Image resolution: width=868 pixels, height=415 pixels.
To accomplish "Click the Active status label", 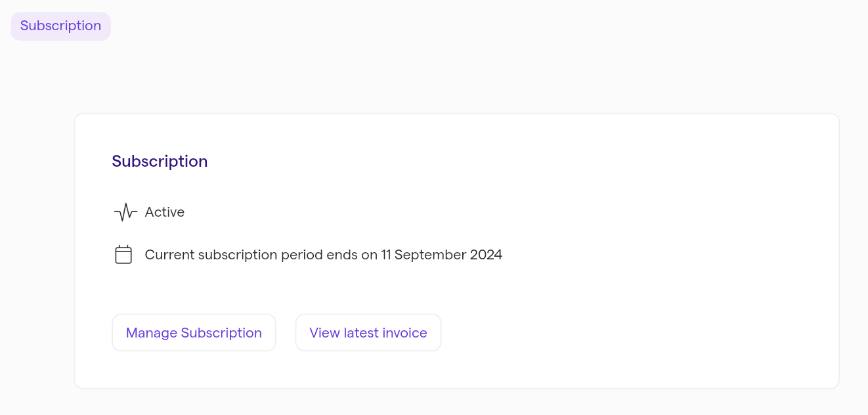I will click(165, 212).
